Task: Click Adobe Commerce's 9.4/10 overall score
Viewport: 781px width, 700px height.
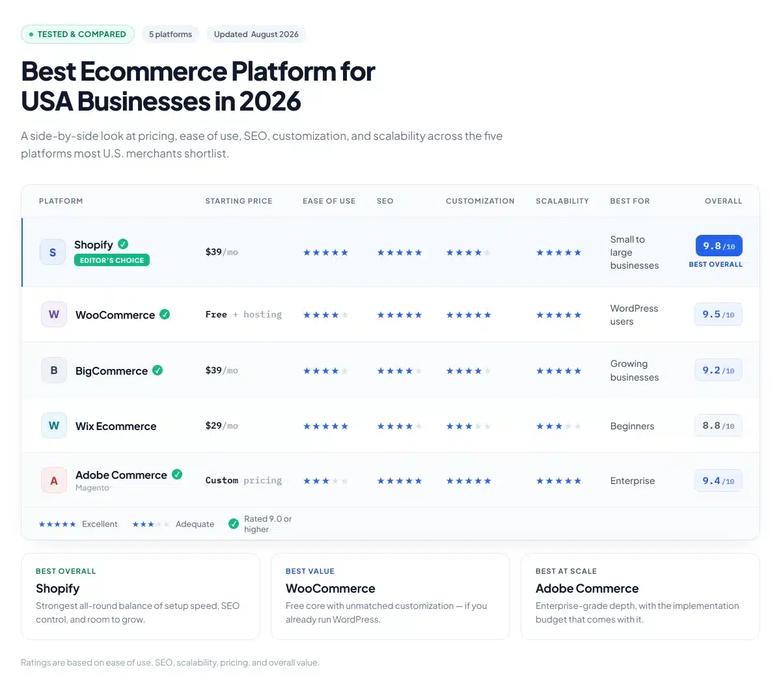Action: click(x=719, y=481)
